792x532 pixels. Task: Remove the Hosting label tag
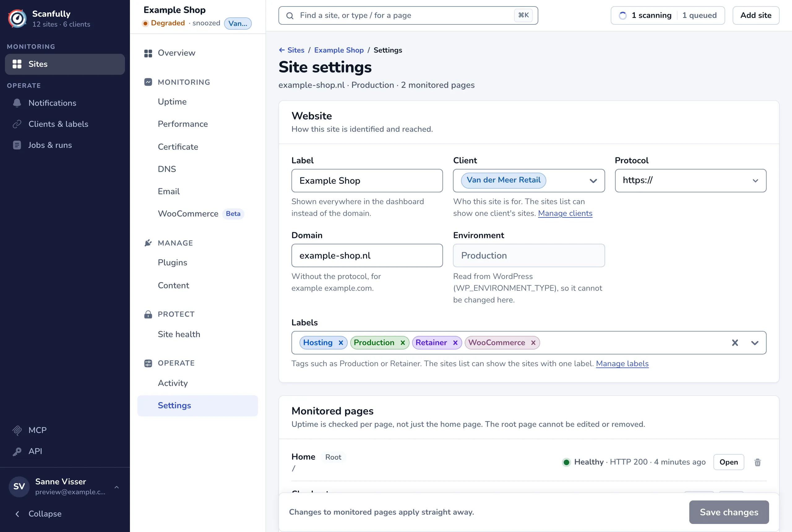tap(341, 343)
